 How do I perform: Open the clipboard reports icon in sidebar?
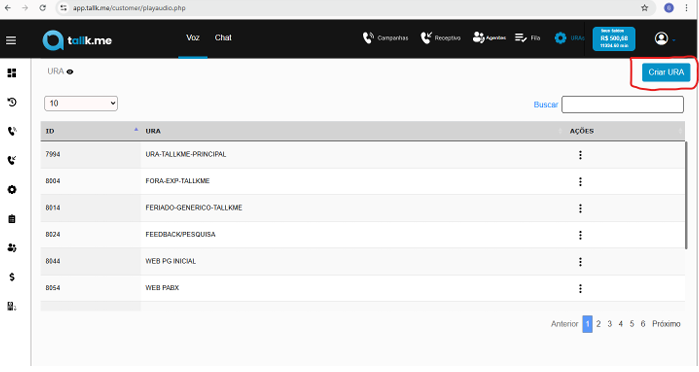click(x=12, y=219)
